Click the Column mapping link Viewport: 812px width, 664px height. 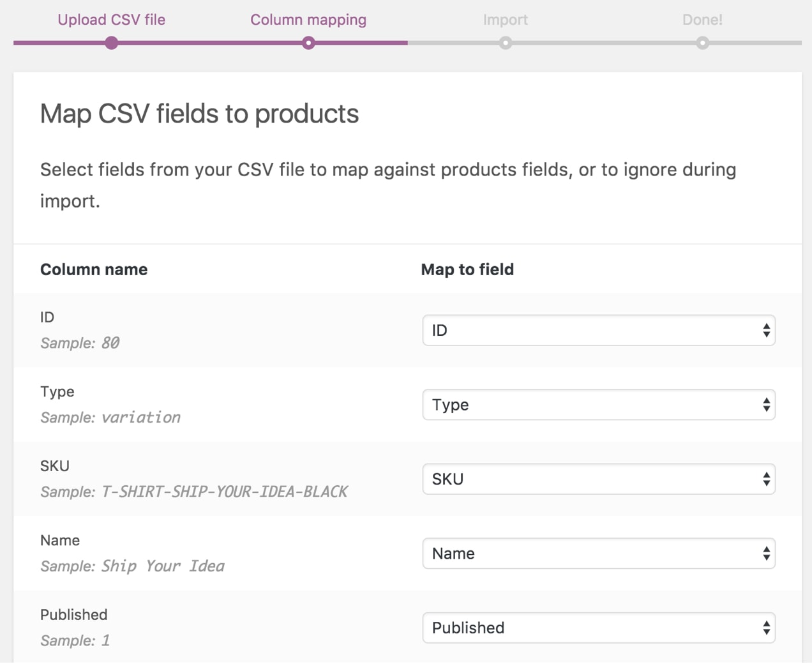309,19
